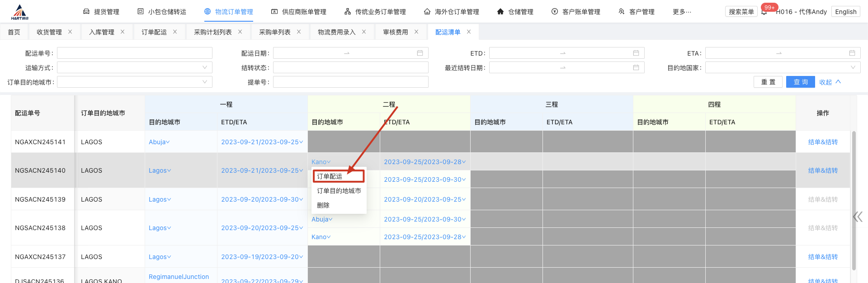Click the 配运单号 input field

tap(134, 53)
